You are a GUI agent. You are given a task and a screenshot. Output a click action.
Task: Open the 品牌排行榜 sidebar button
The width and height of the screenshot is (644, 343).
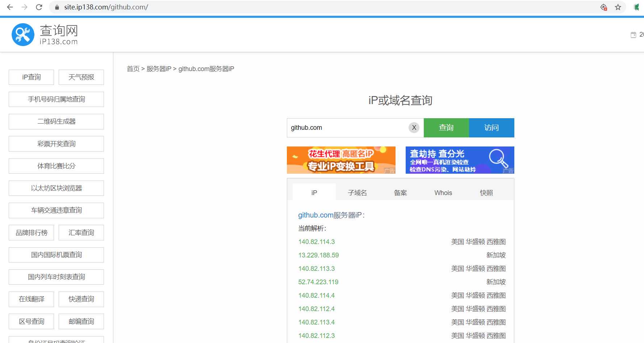[32, 233]
